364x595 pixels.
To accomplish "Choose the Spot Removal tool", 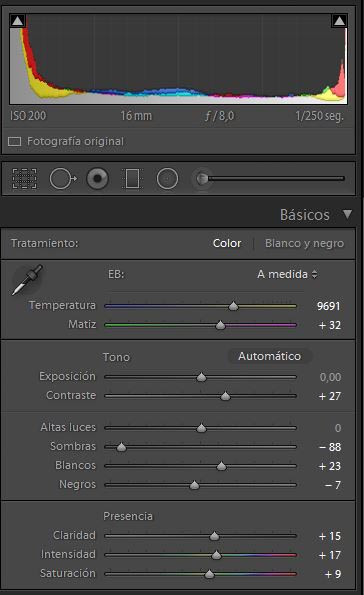I will pos(63,178).
